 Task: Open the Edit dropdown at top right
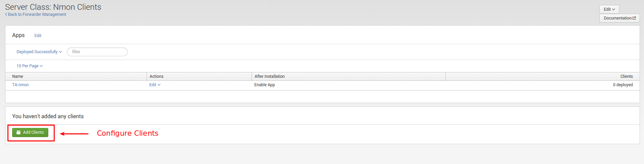point(609,9)
